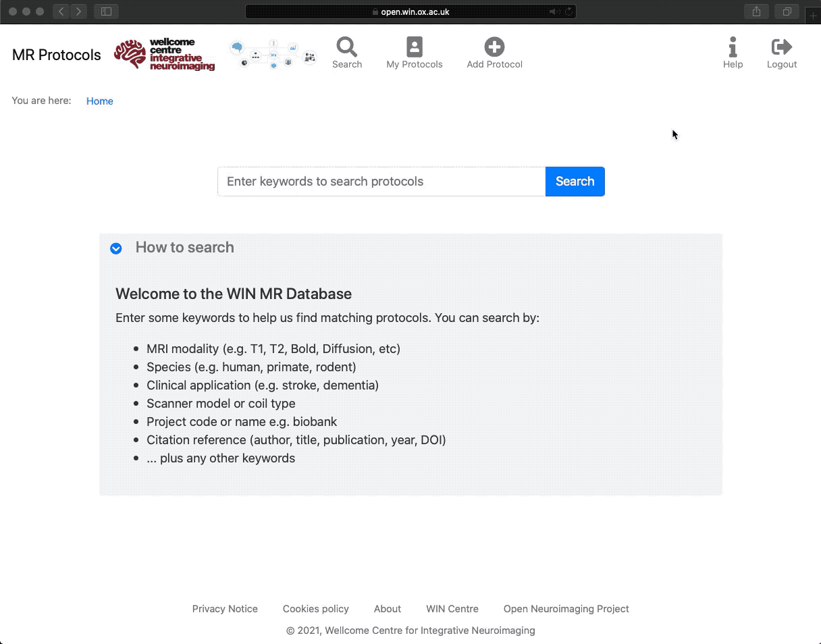Click the Logout icon
821x644 pixels.
[x=782, y=47]
